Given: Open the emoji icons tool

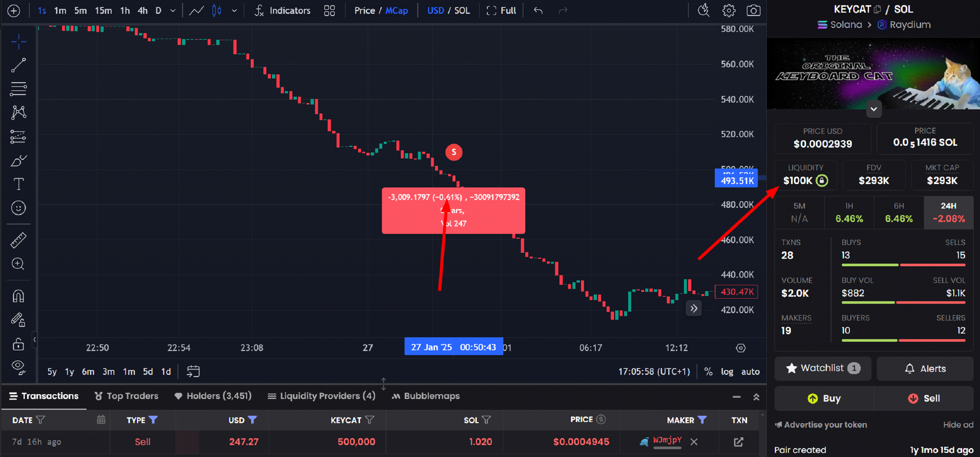Looking at the screenshot, I should pyautogui.click(x=18, y=208).
